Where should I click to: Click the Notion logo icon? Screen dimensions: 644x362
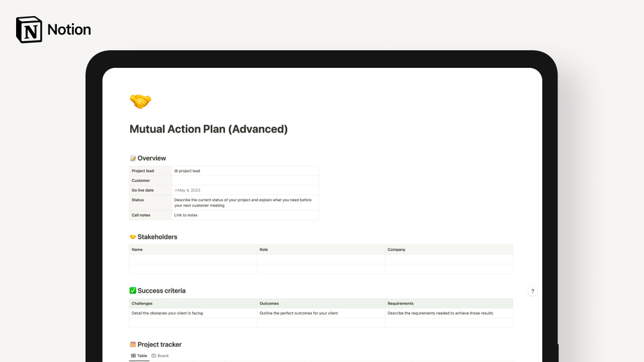tap(29, 29)
